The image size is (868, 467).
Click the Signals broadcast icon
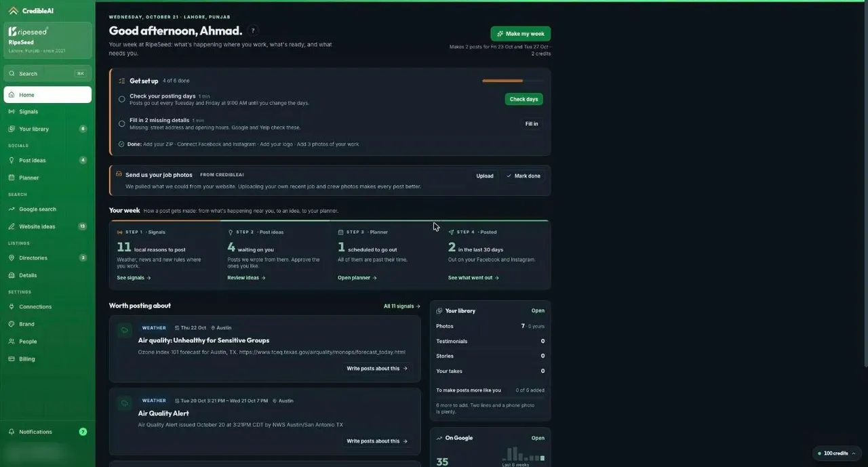[12, 111]
